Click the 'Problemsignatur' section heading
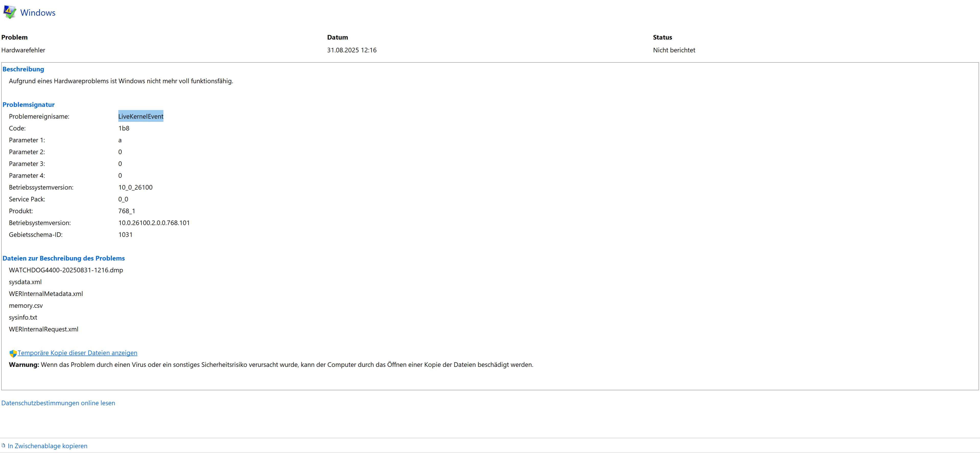This screenshot has height=453, width=980. (x=29, y=105)
